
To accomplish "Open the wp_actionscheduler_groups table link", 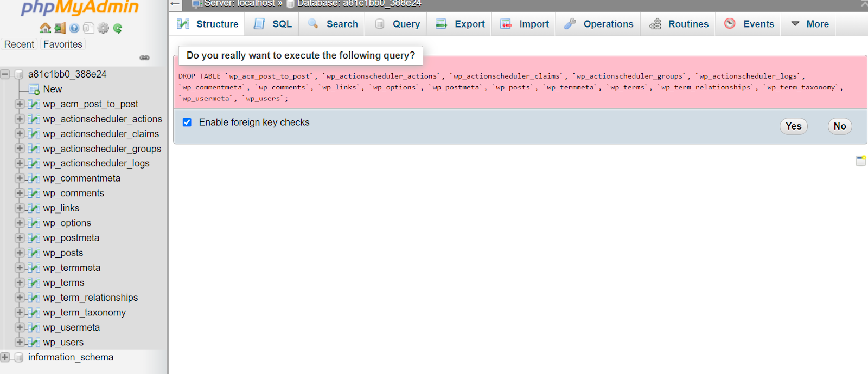I will point(103,149).
